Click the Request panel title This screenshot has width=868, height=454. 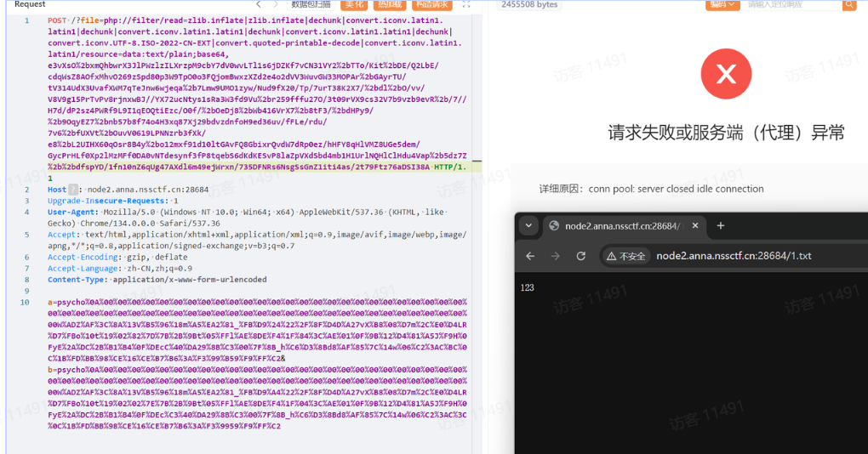[30, 4]
